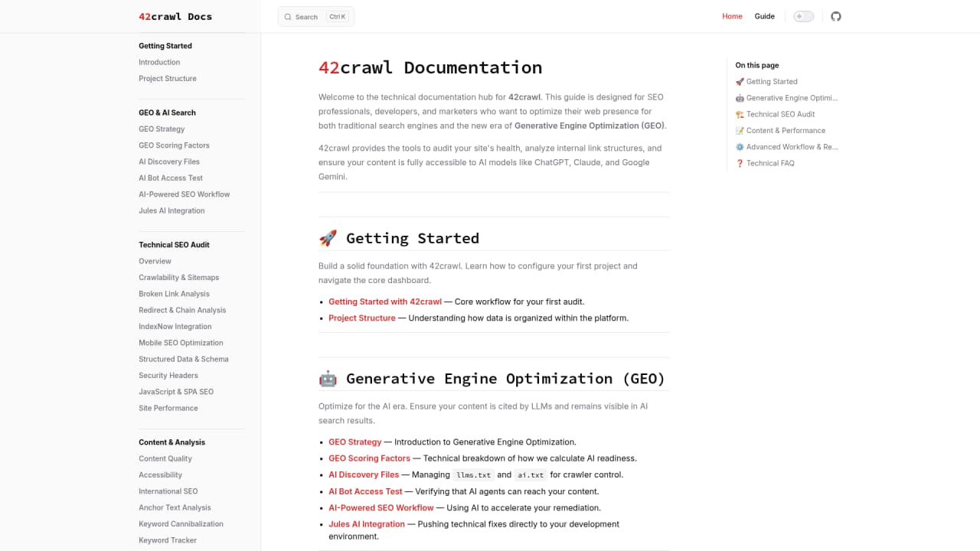980x551 pixels.
Task: Select GEO Scoring Factors sidebar item
Action: [174, 145]
